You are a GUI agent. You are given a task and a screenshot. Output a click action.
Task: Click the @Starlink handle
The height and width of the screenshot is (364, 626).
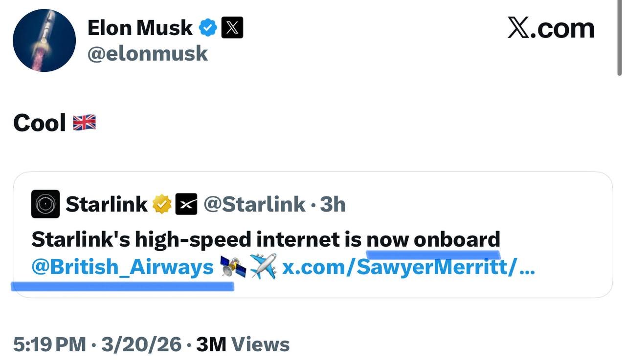pyautogui.click(x=254, y=204)
